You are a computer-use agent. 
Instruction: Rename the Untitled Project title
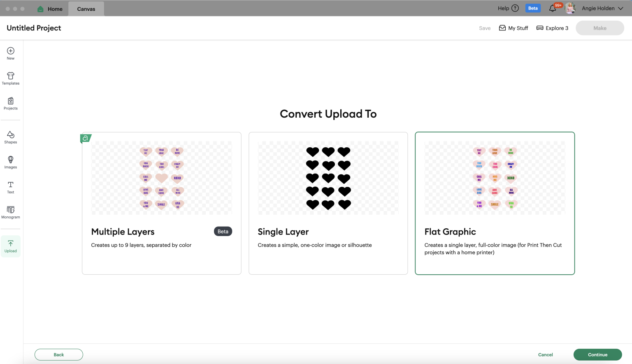tap(33, 28)
